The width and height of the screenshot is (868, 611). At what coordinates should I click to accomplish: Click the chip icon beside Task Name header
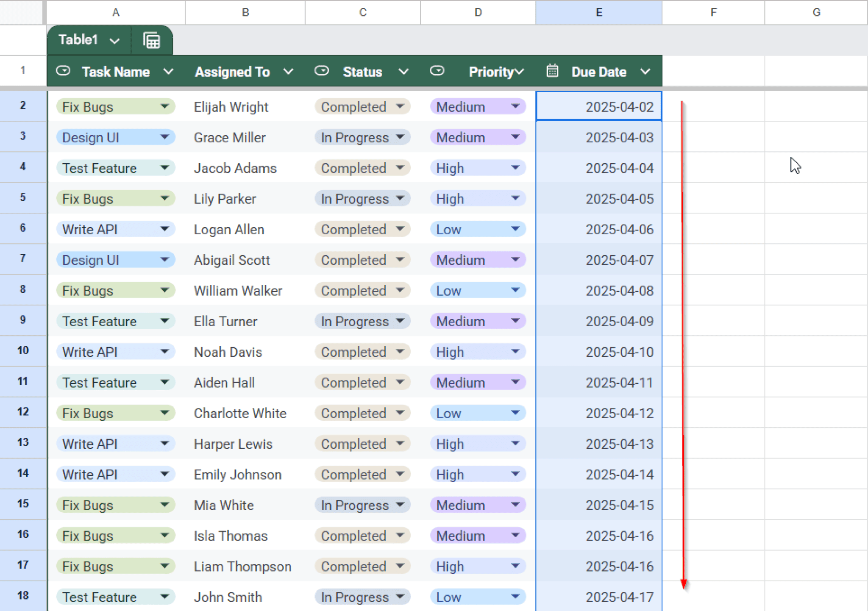tap(63, 71)
